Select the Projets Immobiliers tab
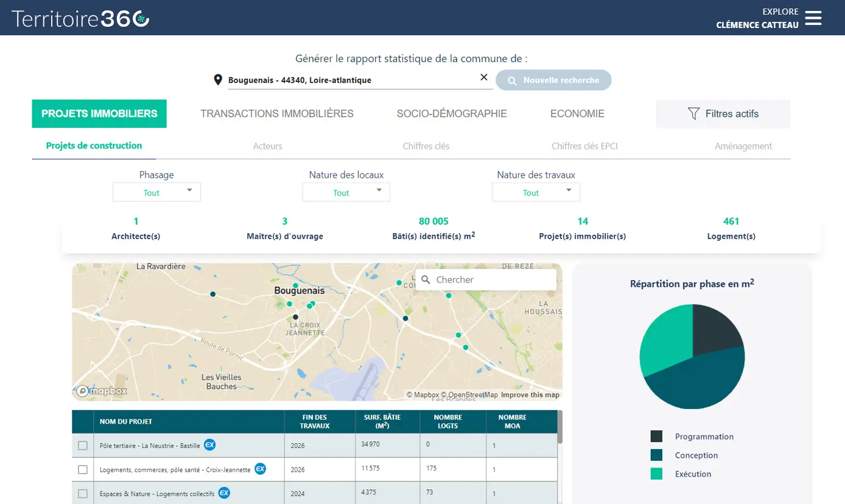 pos(99,114)
